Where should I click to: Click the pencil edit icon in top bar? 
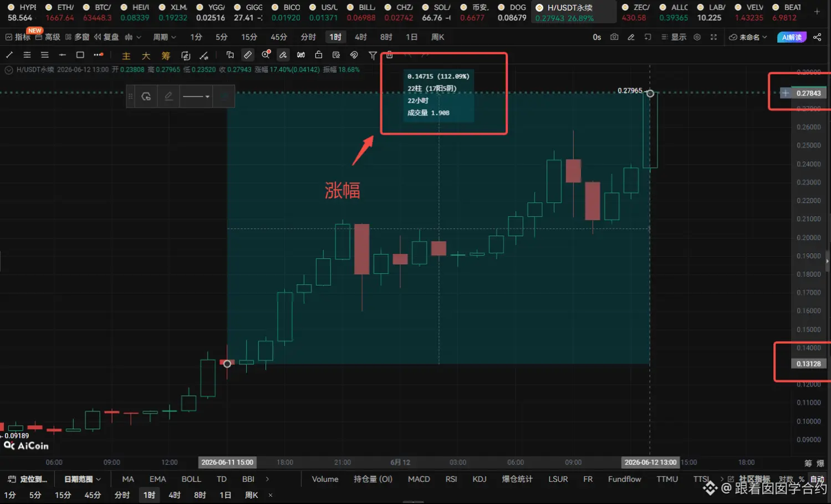[x=631, y=37]
